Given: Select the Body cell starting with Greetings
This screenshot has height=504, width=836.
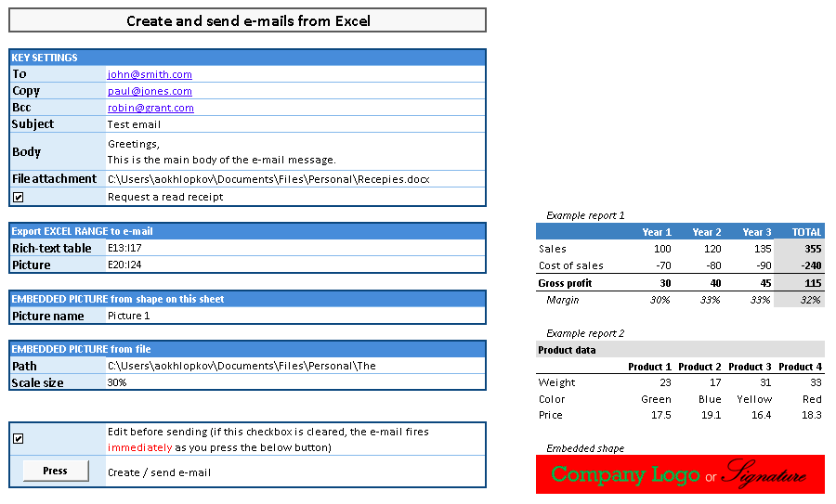Looking at the screenshot, I should 295,152.
